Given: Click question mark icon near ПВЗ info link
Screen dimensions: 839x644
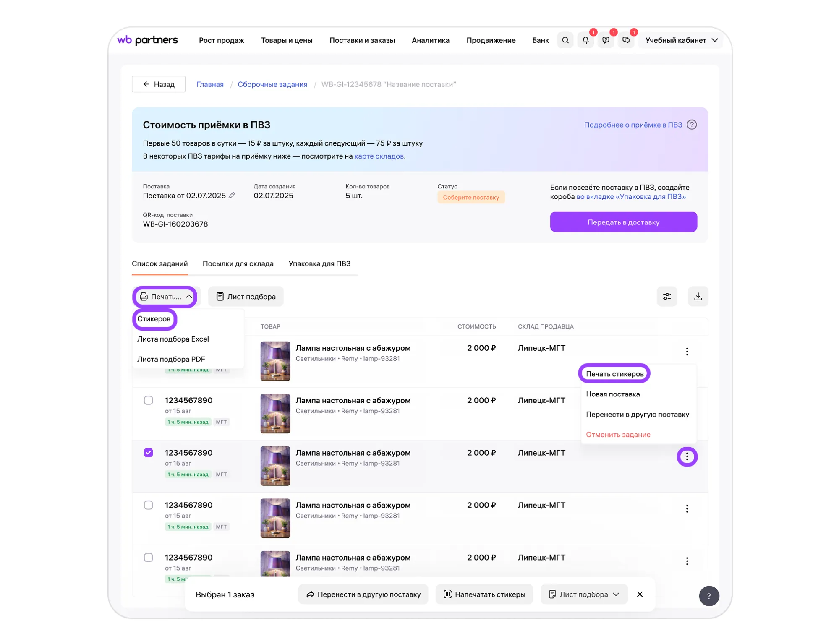Looking at the screenshot, I should pos(692,125).
